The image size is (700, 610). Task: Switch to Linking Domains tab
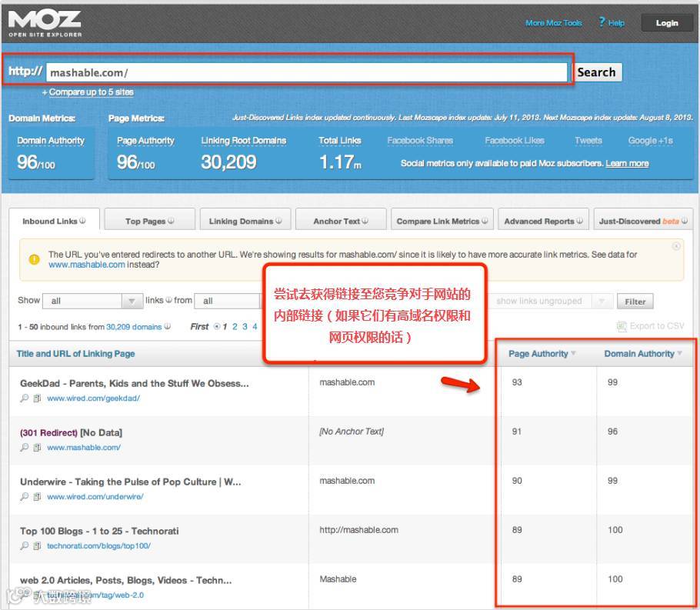tap(245, 220)
